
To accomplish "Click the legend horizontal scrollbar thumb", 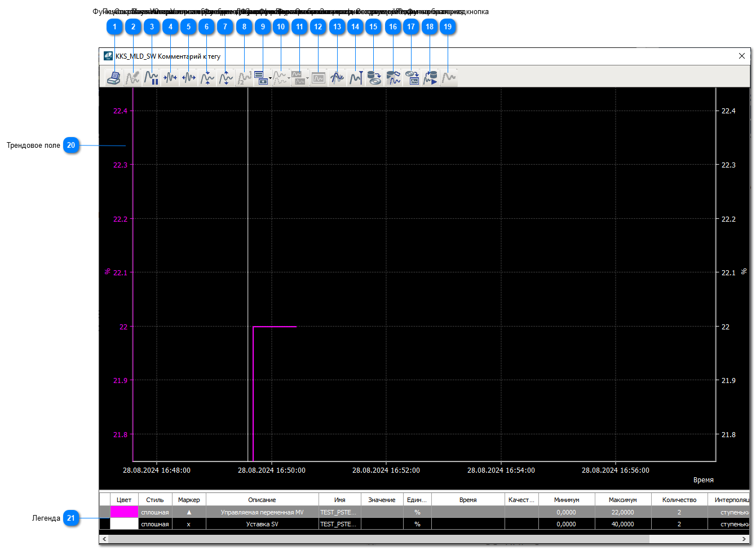I will coord(379,539).
